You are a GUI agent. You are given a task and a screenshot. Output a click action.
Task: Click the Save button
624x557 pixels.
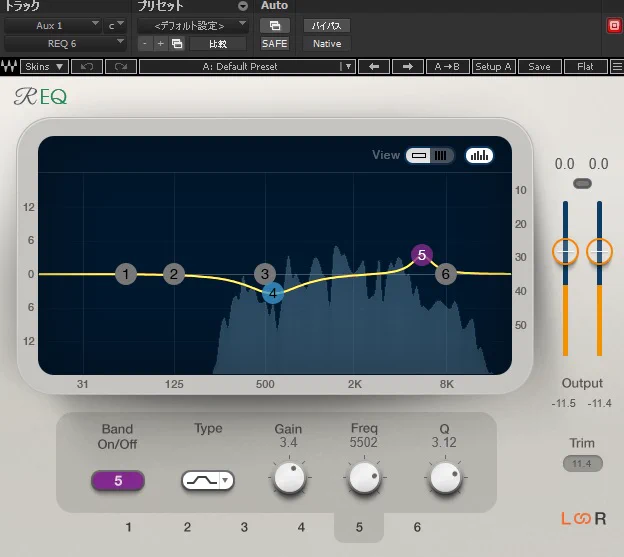539,66
